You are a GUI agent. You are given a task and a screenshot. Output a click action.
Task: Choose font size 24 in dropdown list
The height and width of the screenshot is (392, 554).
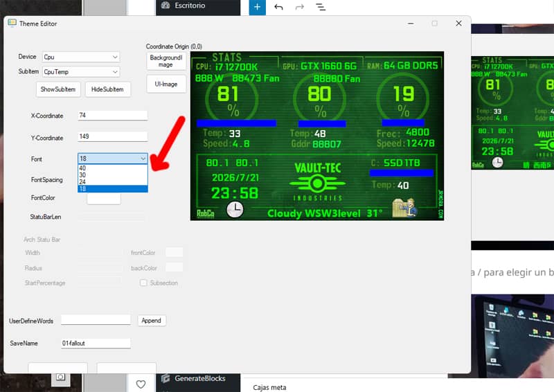click(112, 181)
